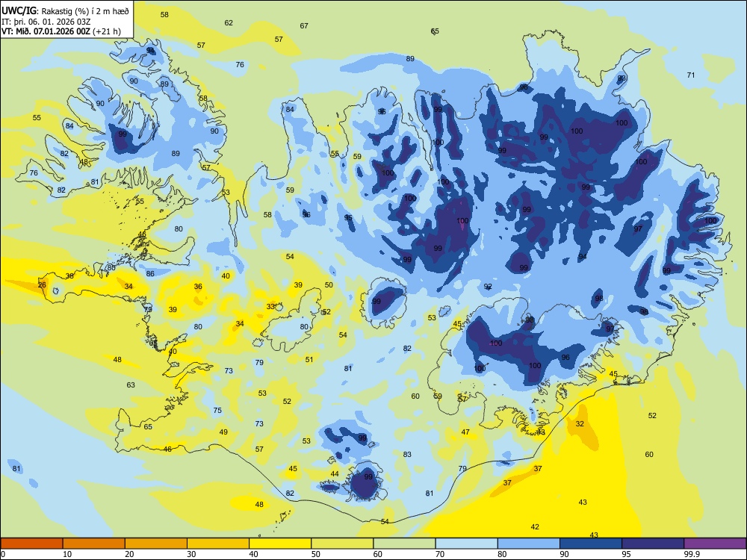Click the '99.9' legend scale label
The width and height of the screenshot is (747, 560).
692,554
